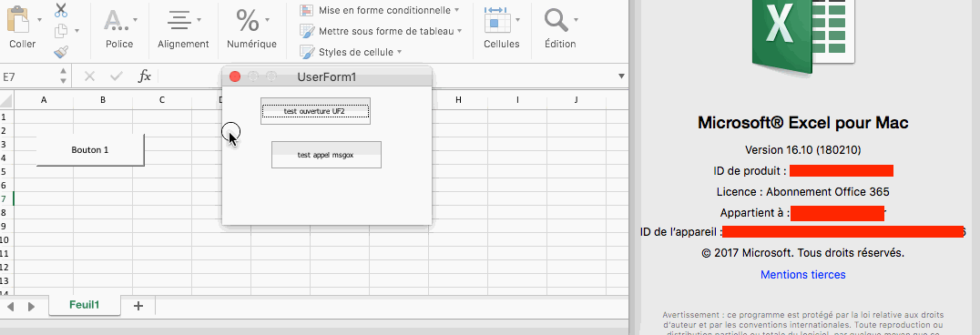The width and height of the screenshot is (980, 335).
Task: Close the UserForm1 window
Action: [x=235, y=76]
